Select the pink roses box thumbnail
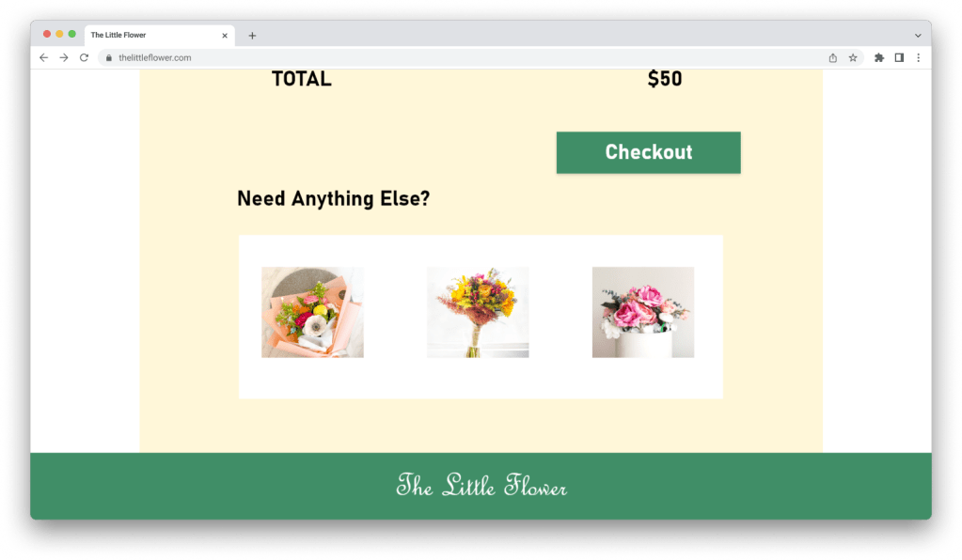 (x=643, y=312)
